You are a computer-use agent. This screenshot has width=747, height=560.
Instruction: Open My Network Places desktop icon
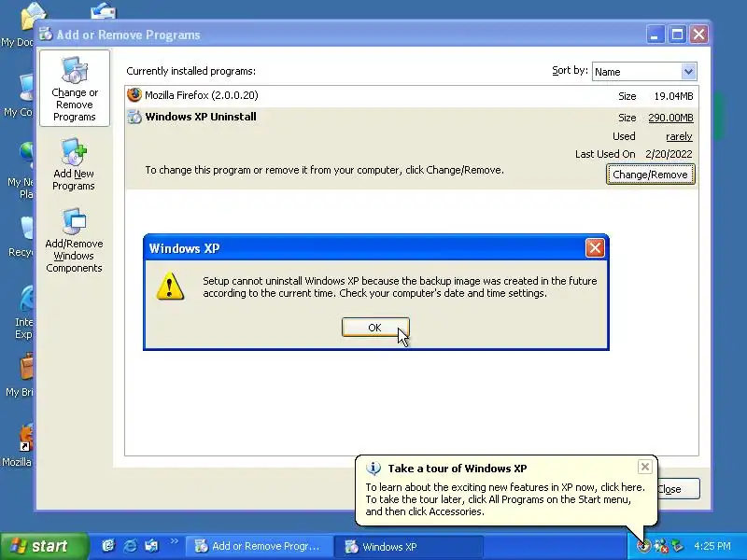(19, 172)
